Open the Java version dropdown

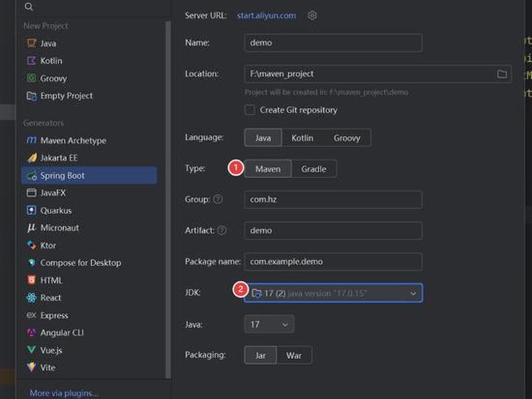[269, 325]
